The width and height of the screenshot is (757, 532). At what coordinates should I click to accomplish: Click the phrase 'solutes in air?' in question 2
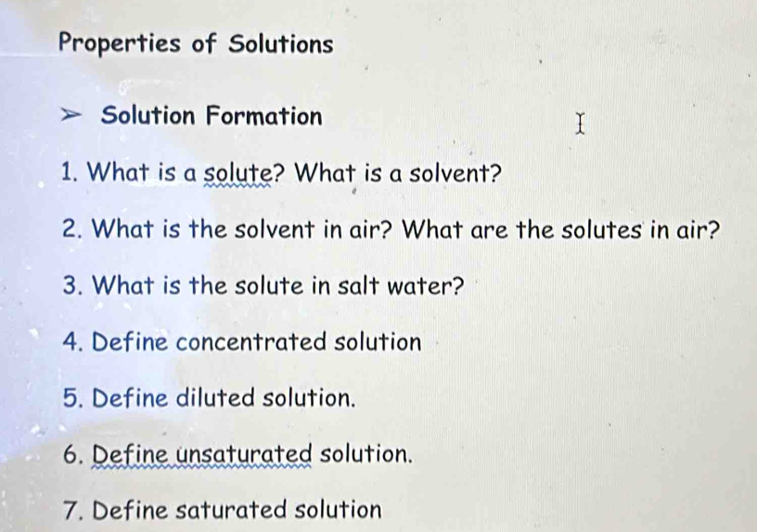(x=640, y=230)
